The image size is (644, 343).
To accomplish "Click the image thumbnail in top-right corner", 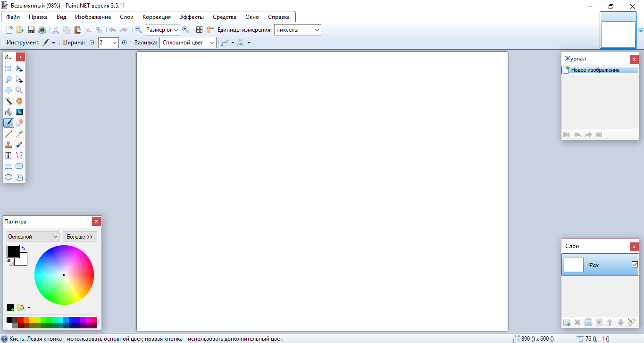I will 618,34.
